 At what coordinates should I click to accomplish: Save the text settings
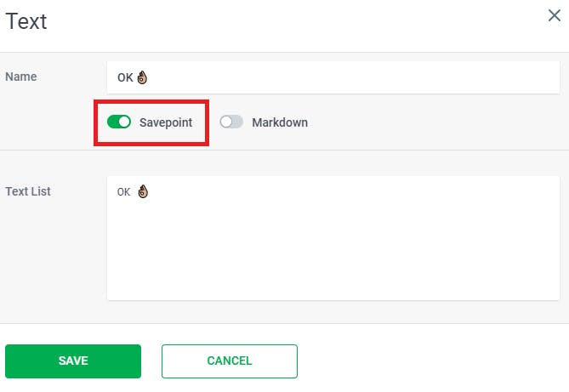[x=73, y=361]
